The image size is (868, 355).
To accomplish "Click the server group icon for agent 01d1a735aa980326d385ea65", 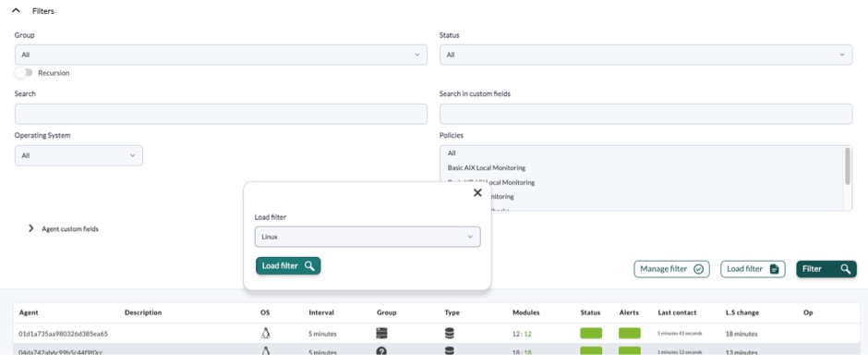I will click(381, 334).
